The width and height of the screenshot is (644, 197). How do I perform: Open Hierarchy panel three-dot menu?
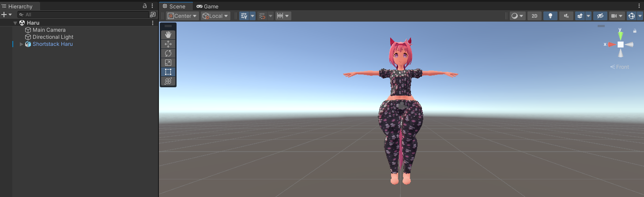153,6
